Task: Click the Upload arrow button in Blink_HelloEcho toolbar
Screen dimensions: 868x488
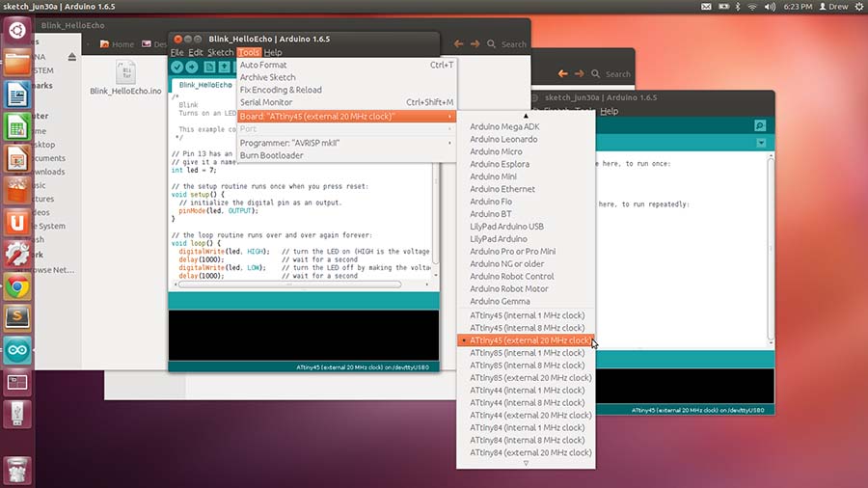Action: [x=192, y=67]
